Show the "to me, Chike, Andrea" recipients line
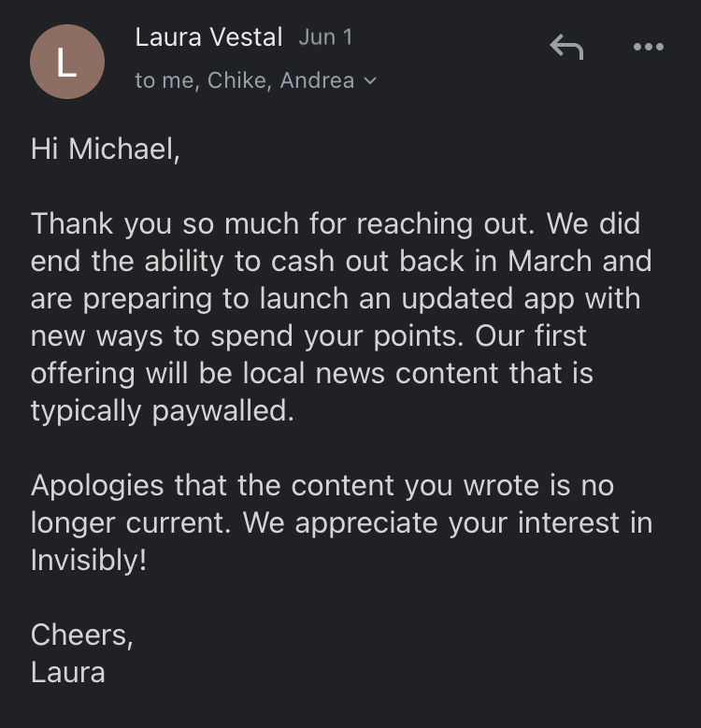Screen dimensions: 701x728 pos(245,80)
